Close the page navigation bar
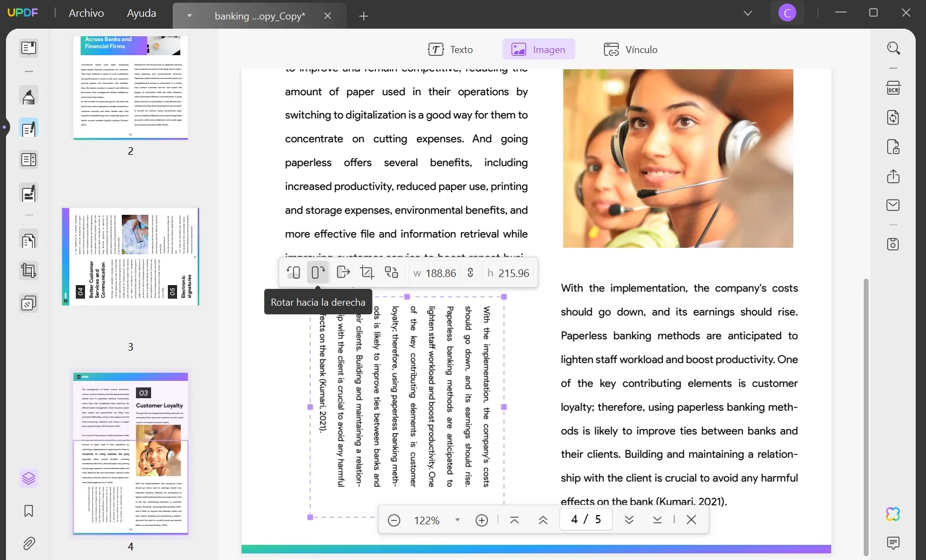Viewport: 926px width, 560px height. pyautogui.click(x=692, y=519)
